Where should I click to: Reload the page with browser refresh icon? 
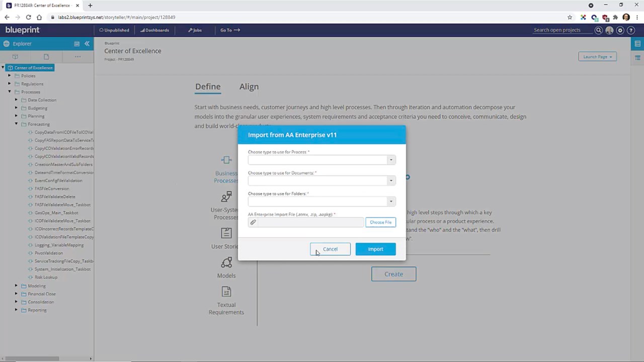(x=28, y=17)
